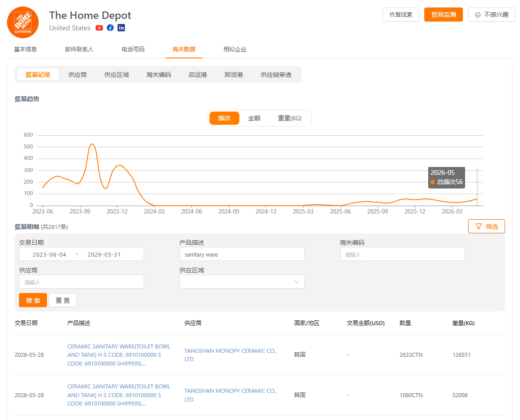Switch to the 相似企业 tab

(x=235, y=50)
